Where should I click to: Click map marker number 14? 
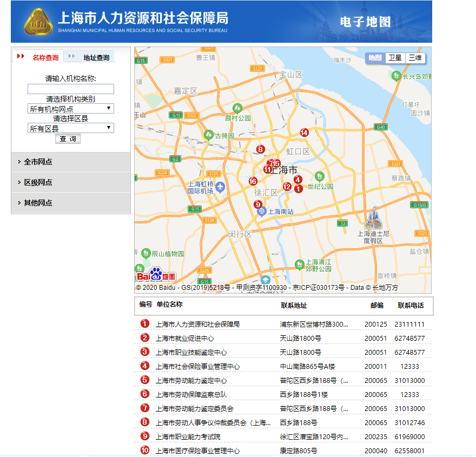point(304,133)
